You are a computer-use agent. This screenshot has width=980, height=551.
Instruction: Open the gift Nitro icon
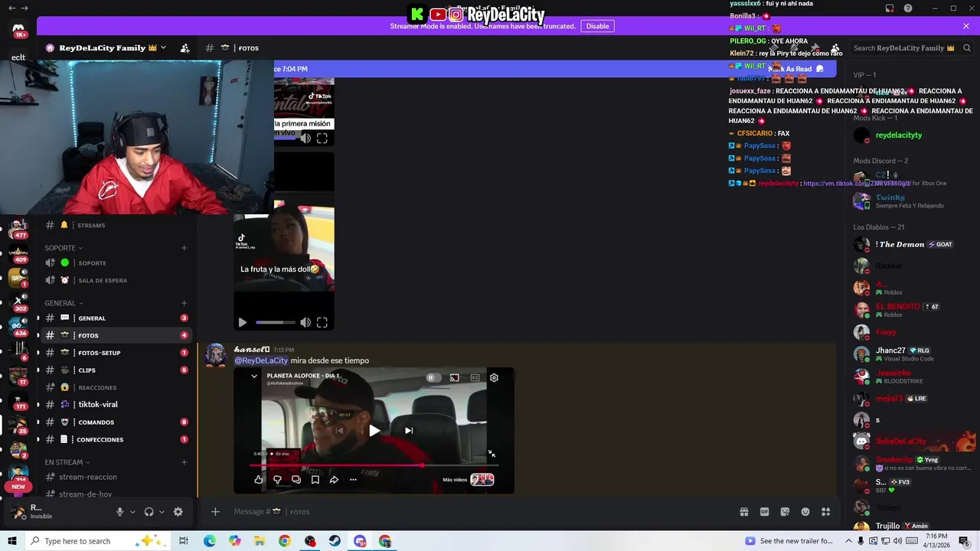click(x=743, y=512)
